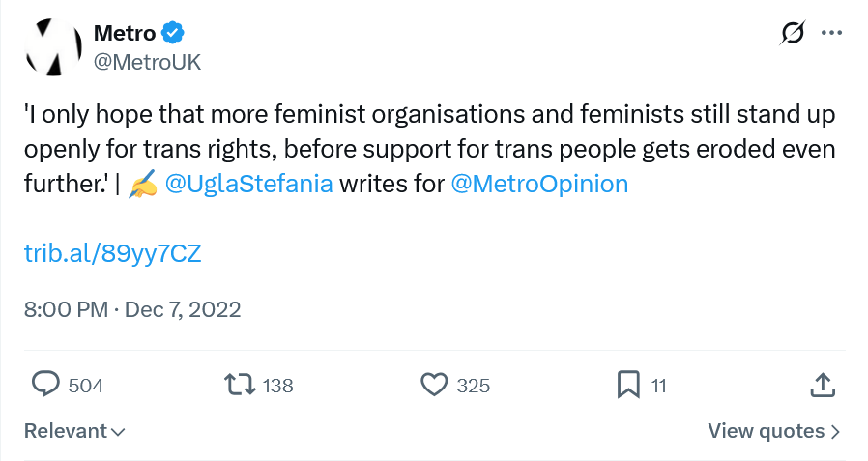
Task: Open the Grok slash-circle icon
Action: [x=793, y=33]
